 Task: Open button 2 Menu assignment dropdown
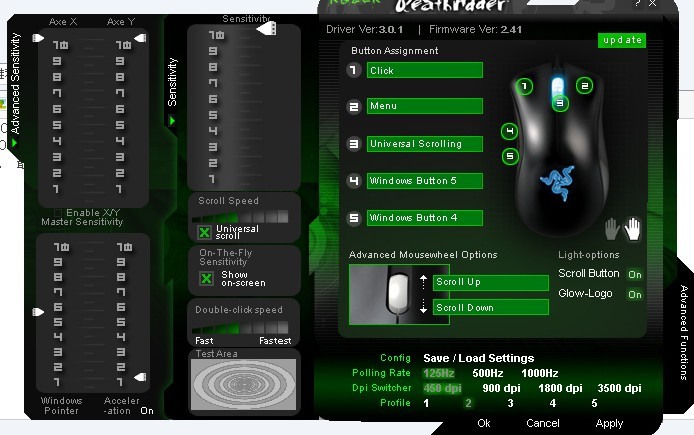pos(425,106)
